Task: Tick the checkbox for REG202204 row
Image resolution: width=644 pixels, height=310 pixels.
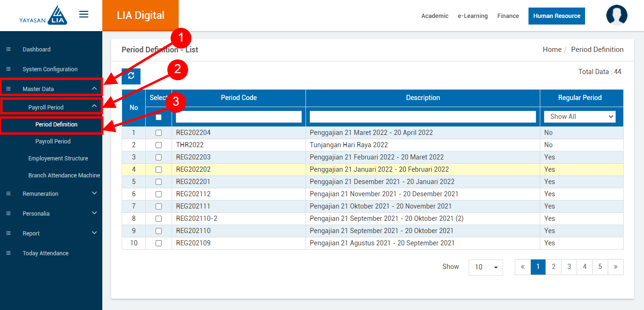Action: (x=158, y=133)
